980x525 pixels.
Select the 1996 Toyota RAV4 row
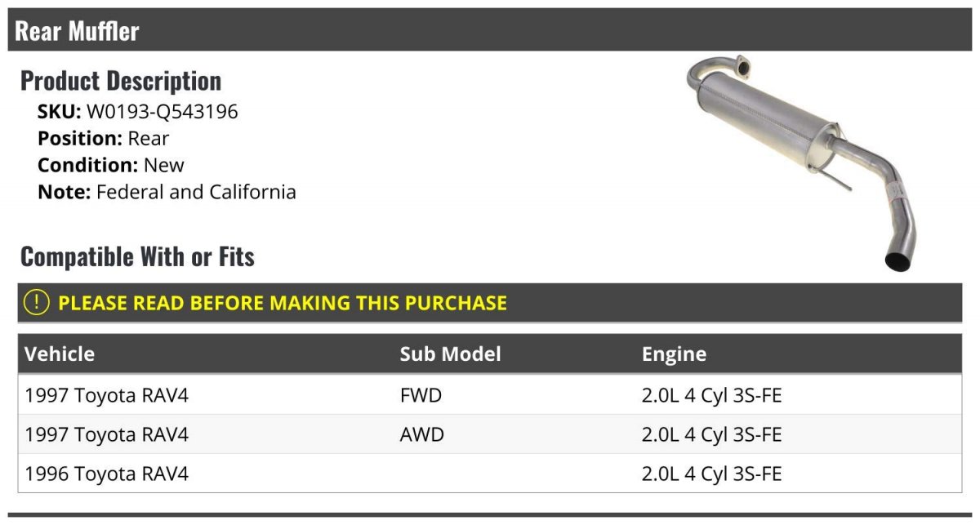coord(490,474)
